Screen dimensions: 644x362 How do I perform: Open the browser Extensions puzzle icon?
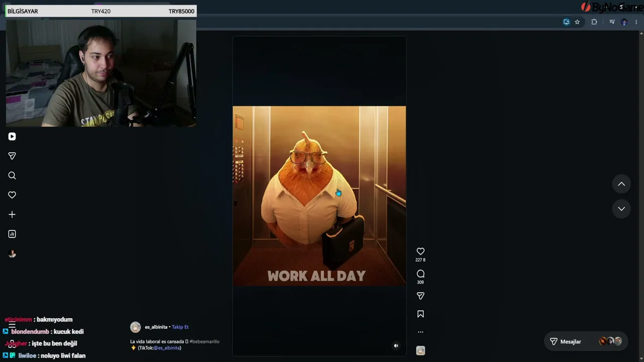[x=594, y=22]
